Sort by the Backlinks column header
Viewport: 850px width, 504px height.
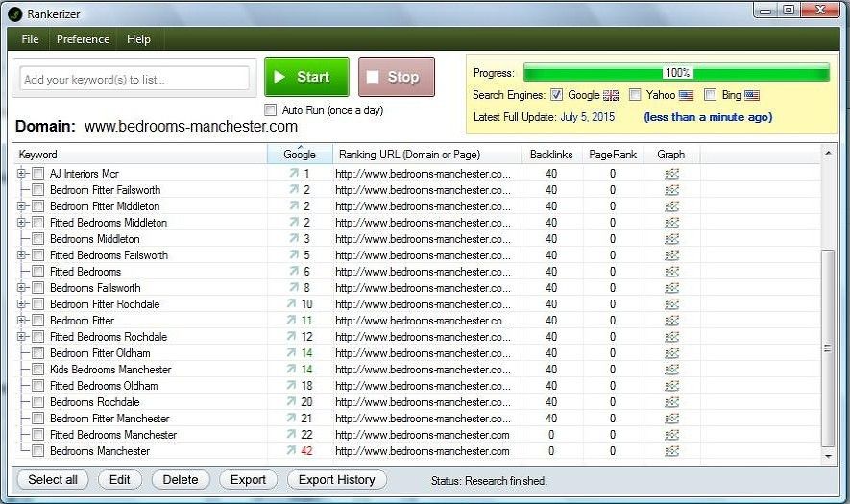click(551, 154)
